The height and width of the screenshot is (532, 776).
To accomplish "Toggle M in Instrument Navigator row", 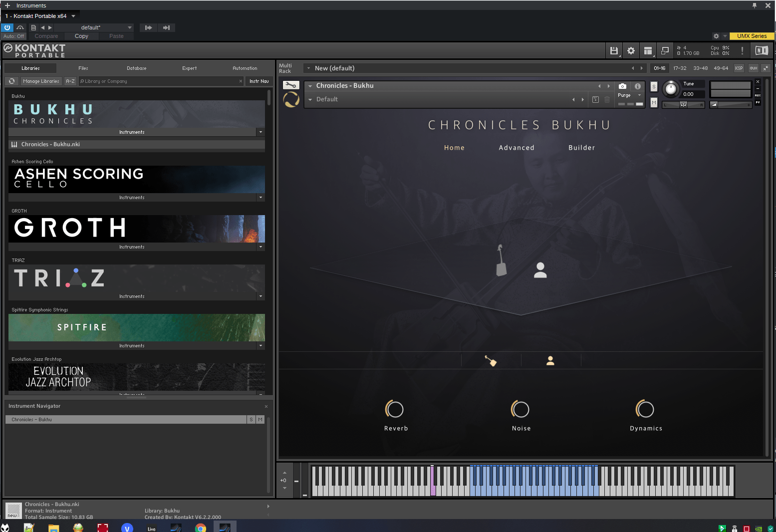I will point(260,419).
